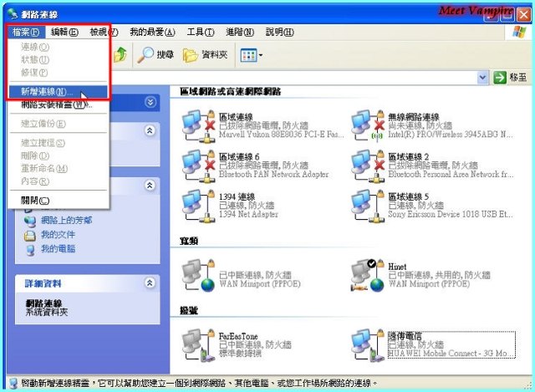The height and width of the screenshot is (392, 535).
Task: Collapse the Other Places sidebar panel chevron
Action: (x=150, y=186)
